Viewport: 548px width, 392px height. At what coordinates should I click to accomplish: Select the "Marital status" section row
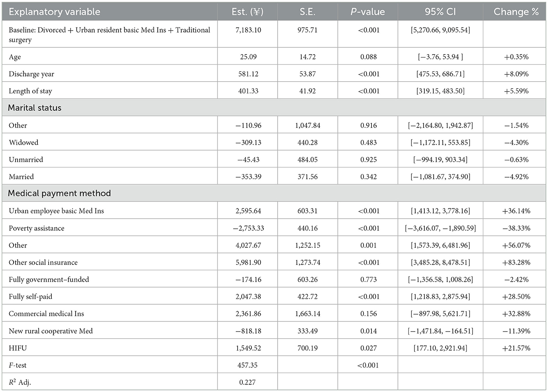tap(35, 108)
